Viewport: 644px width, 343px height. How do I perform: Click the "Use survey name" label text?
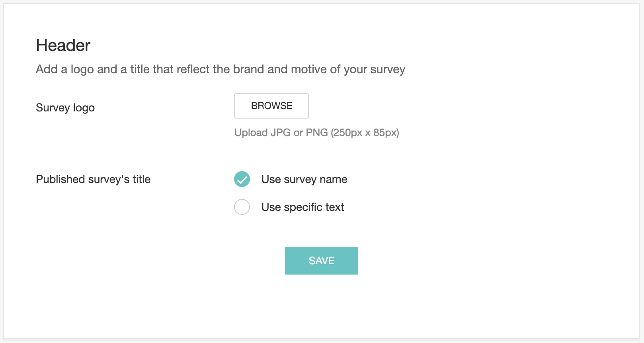coord(304,179)
